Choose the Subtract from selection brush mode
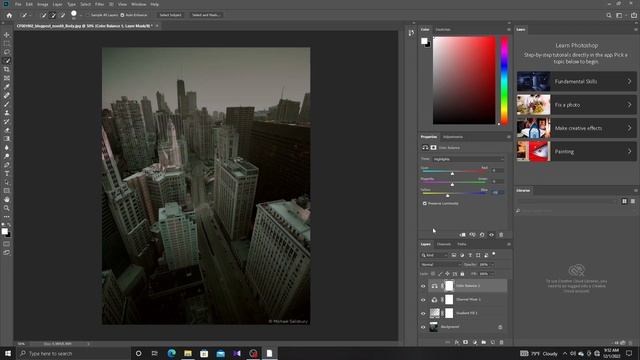 pos(62,15)
